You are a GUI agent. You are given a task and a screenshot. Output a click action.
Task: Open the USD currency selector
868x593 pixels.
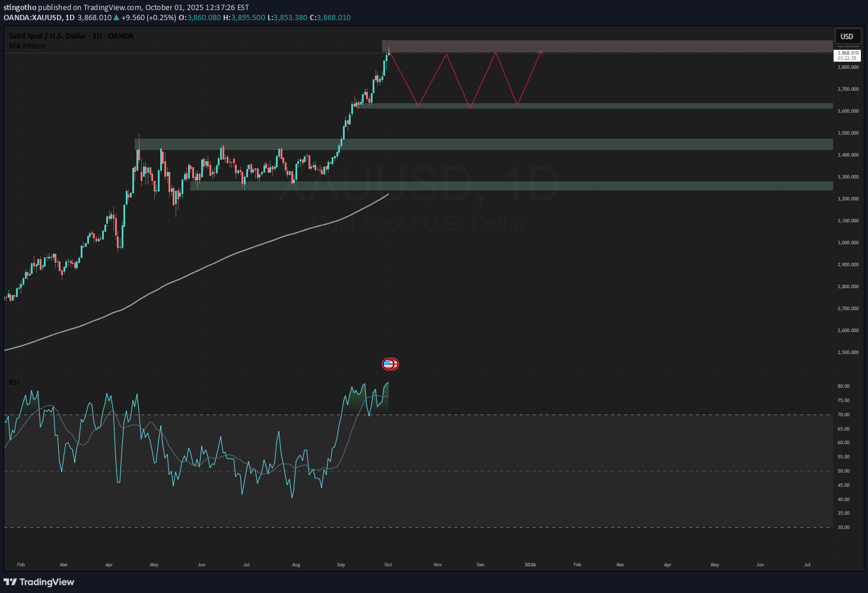(x=847, y=36)
